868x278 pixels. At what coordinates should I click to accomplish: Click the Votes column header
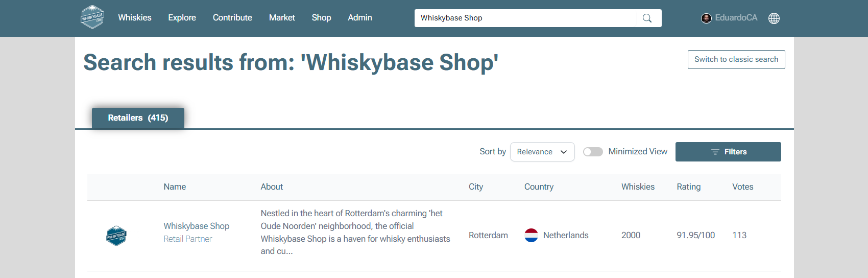743,187
